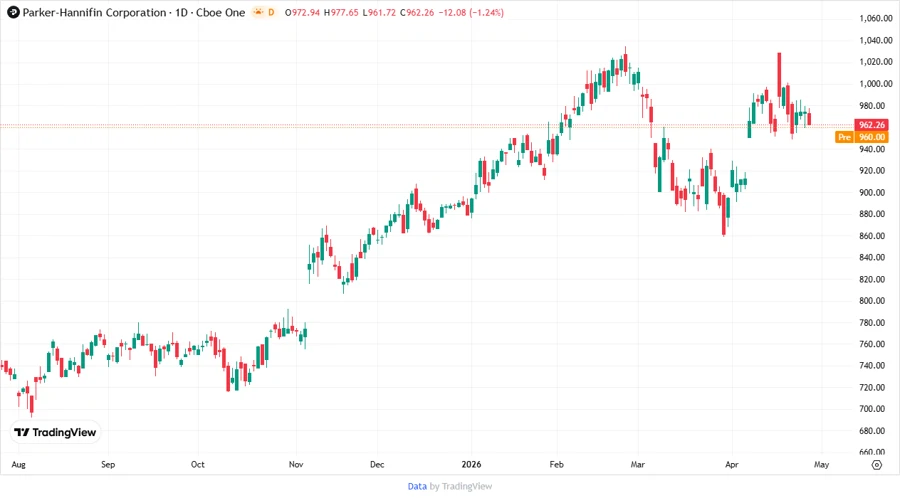Click the Sep label on time axis
Screen dimensions: 900x498
tap(108, 465)
